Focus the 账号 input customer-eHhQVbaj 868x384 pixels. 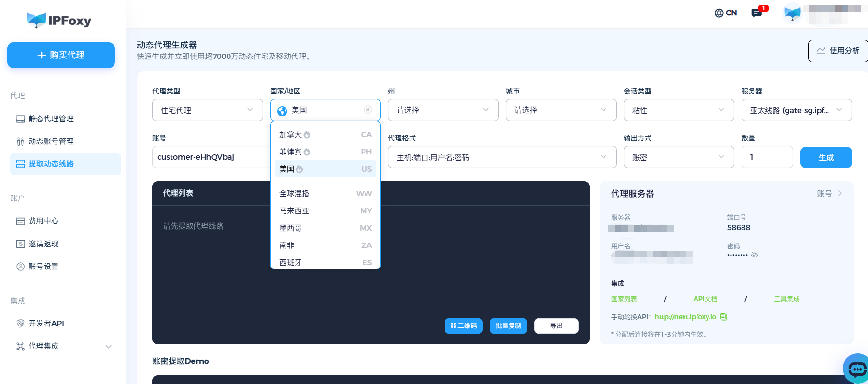point(211,157)
